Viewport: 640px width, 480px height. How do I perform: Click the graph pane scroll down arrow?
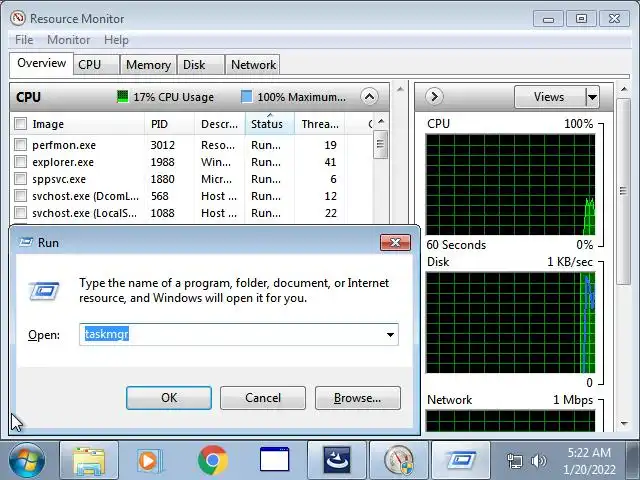coord(623,424)
